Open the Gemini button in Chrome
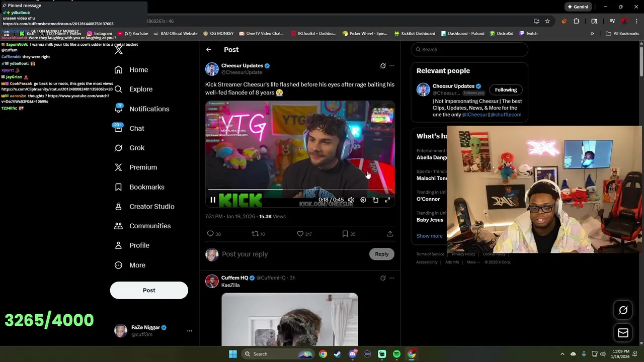 pos(577,7)
